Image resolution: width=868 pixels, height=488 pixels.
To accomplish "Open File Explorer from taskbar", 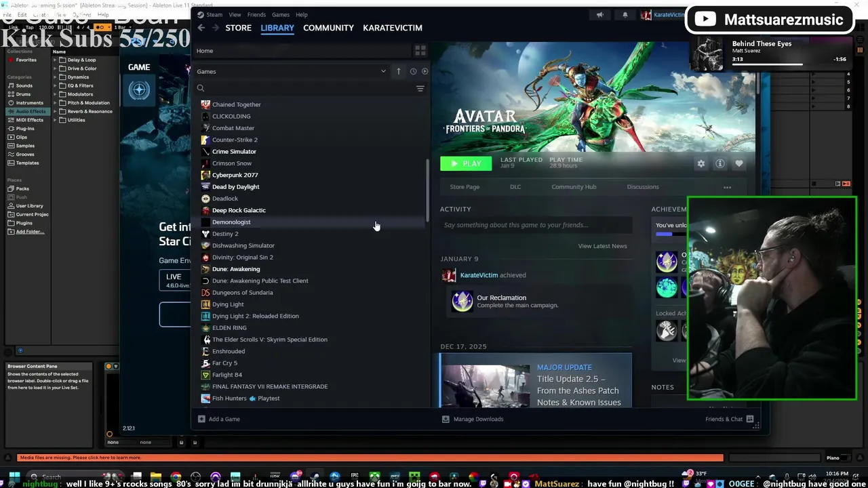I will pos(156,477).
